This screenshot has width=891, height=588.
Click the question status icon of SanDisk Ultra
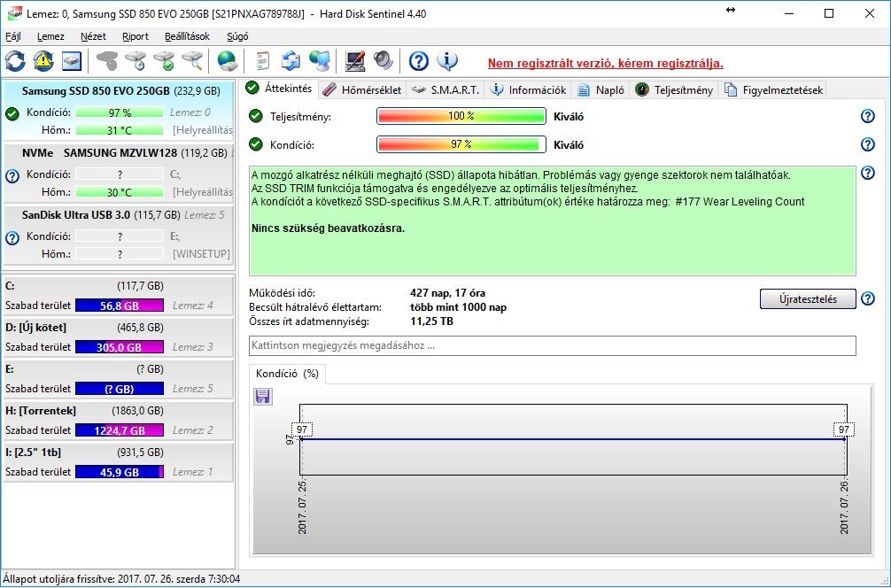point(12,238)
